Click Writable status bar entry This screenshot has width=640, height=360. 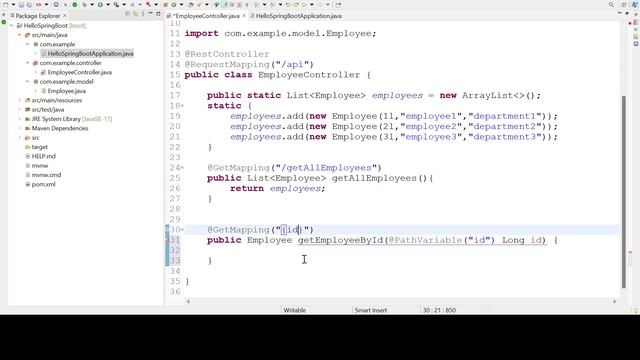(x=294, y=310)
